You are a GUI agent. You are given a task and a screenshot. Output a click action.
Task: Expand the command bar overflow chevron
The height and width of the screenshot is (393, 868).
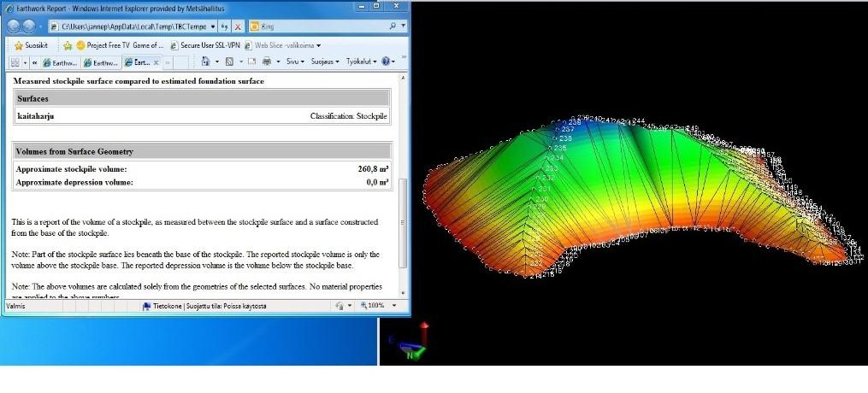404,58
